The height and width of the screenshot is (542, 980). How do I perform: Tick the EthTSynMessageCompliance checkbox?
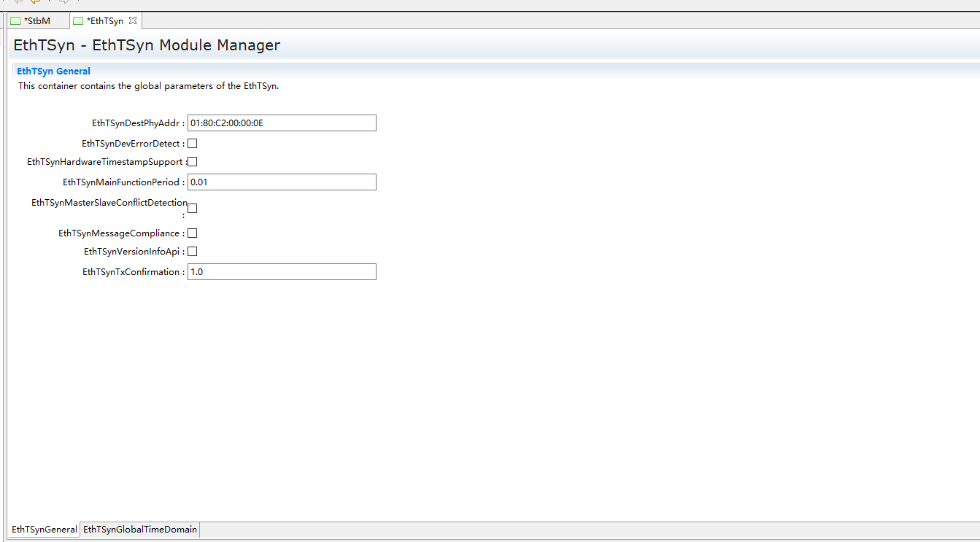pos(193,233)
